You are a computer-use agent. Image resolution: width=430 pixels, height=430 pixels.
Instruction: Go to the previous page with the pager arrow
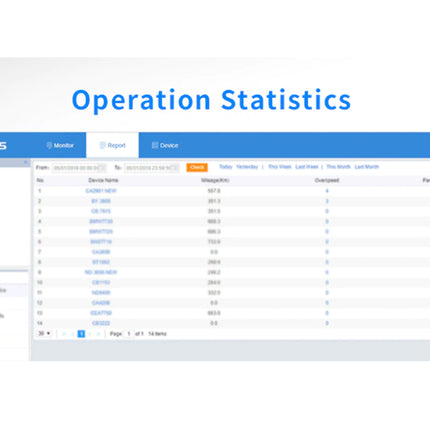[73, 334]
